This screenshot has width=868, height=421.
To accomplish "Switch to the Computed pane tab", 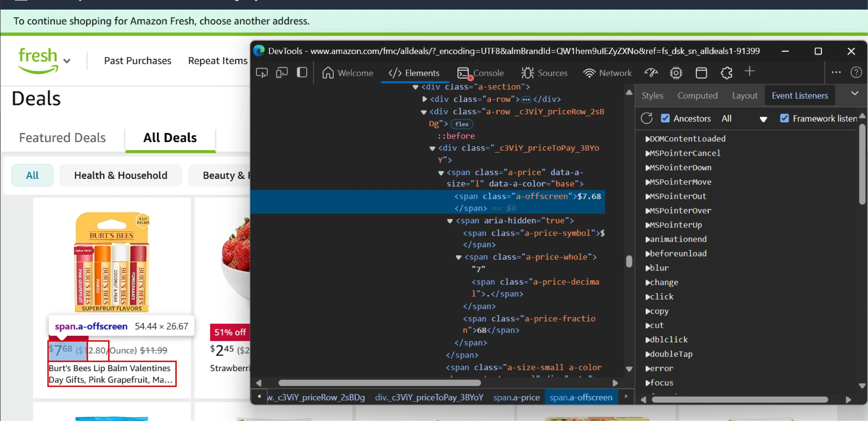I will pyautogui.click(x=697, y=96).
